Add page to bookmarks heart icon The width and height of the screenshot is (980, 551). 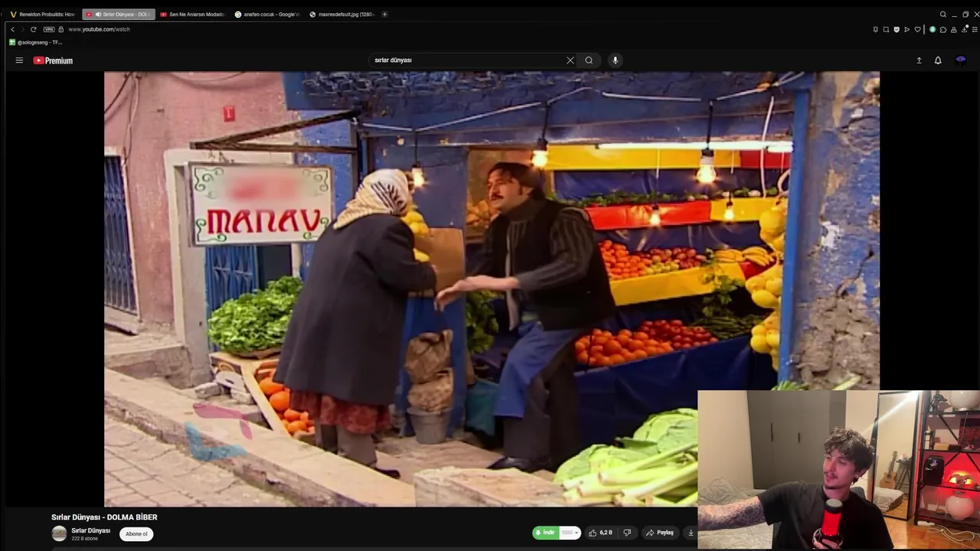tap(917, 30)
